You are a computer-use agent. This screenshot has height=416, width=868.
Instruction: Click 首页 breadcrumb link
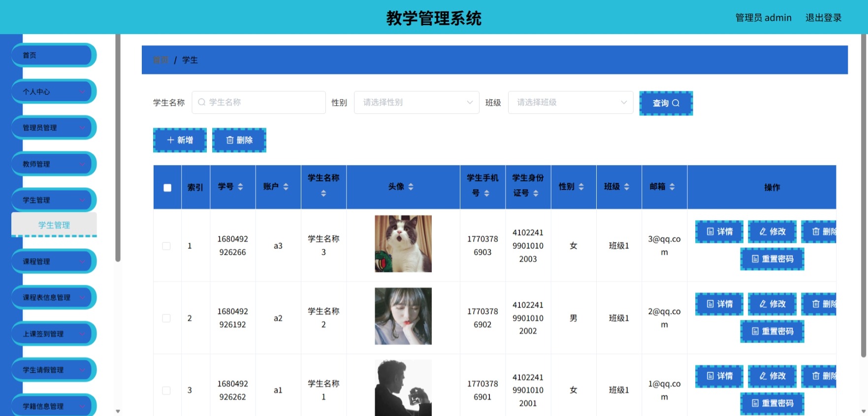(161, 60)
